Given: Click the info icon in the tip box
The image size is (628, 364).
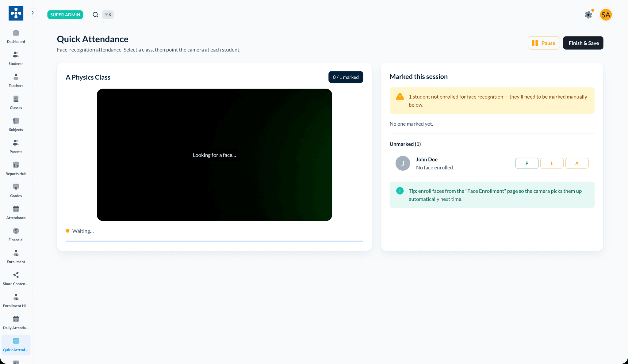Looking at the screenshot, I should [400, 191].
